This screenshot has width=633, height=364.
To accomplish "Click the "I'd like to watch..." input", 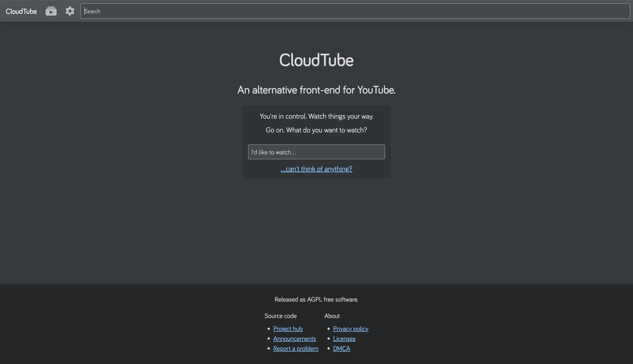I will pyautogui.click(x=316, y=152).
